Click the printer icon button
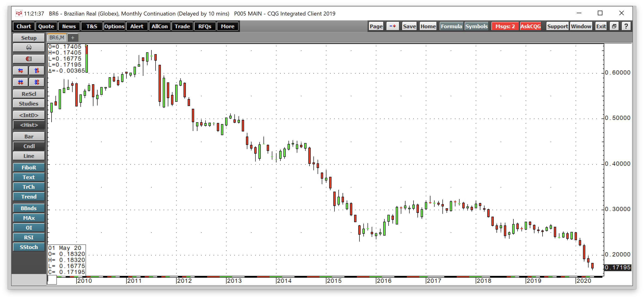This screenshot has height=299, width=644. 29,47
